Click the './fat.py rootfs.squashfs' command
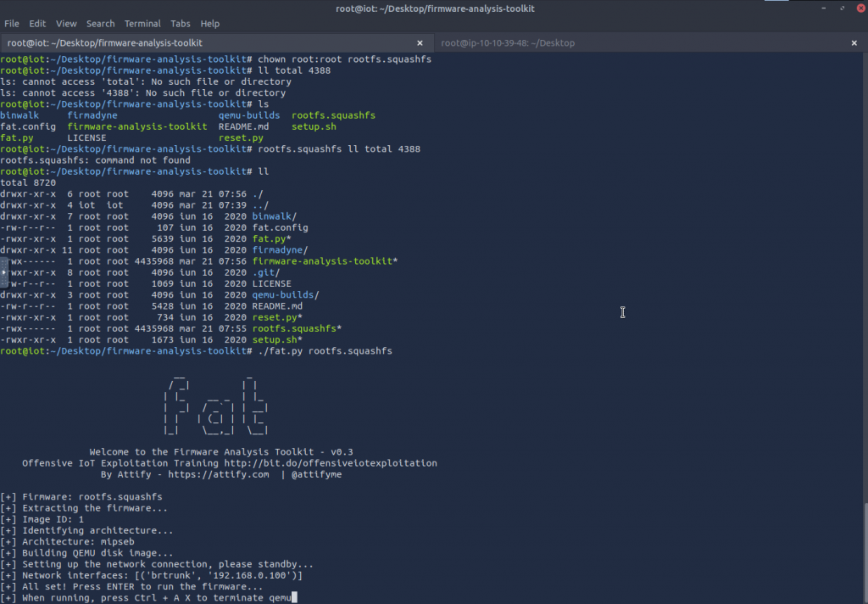The height and width of the screenshot is (604, 868). [325, 350]
